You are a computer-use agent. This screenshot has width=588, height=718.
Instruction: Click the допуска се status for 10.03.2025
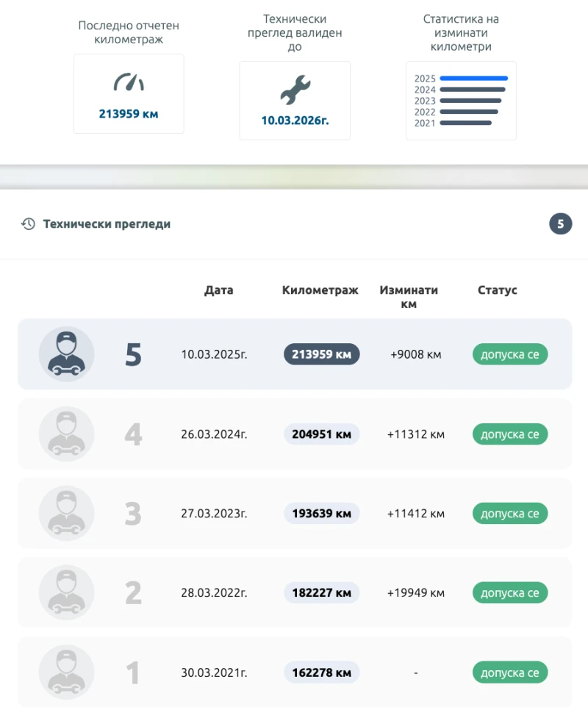pos(510,353)
